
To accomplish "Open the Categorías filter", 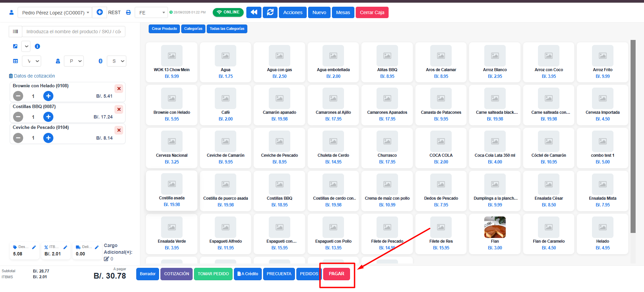I will (193, 29).
